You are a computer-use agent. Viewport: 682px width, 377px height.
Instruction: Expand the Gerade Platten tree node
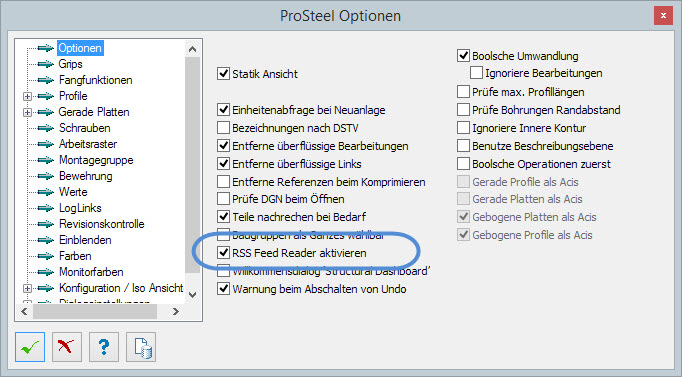pos(27,112)
